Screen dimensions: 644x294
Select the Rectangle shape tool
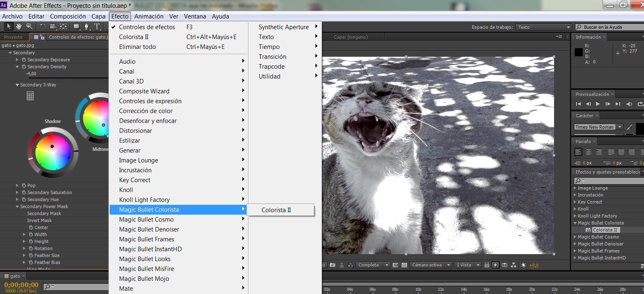click(x=76, y=27)
